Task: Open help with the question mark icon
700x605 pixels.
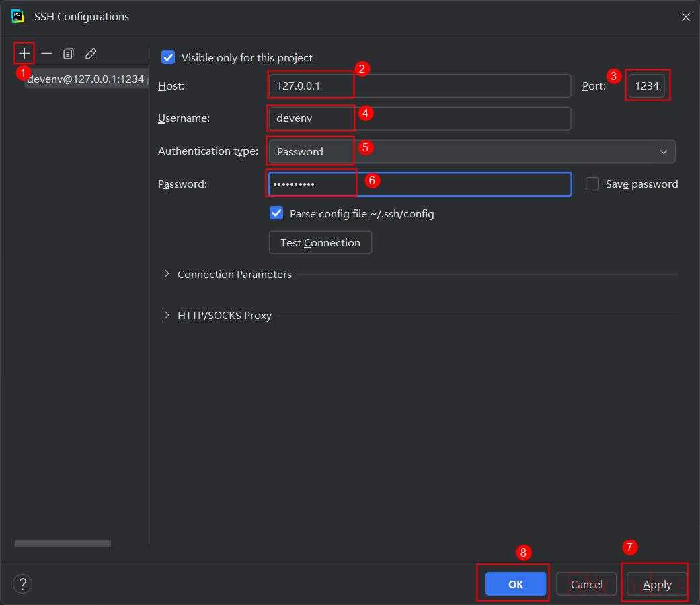Action: [22, 583]
